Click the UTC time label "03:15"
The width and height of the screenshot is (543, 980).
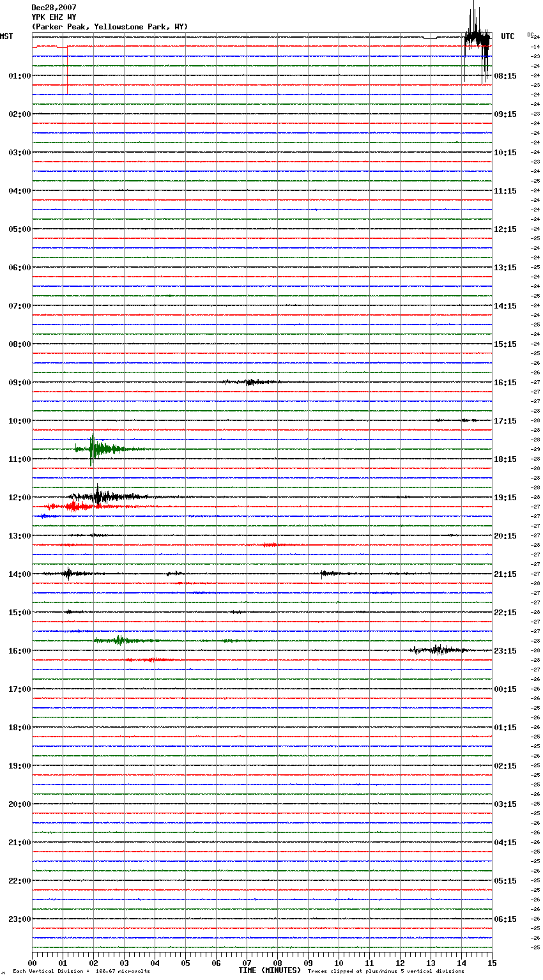click(505, 804)
